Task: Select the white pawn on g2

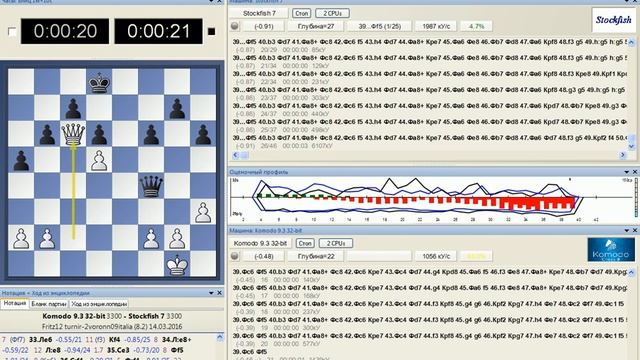Action: coord(177,238)
